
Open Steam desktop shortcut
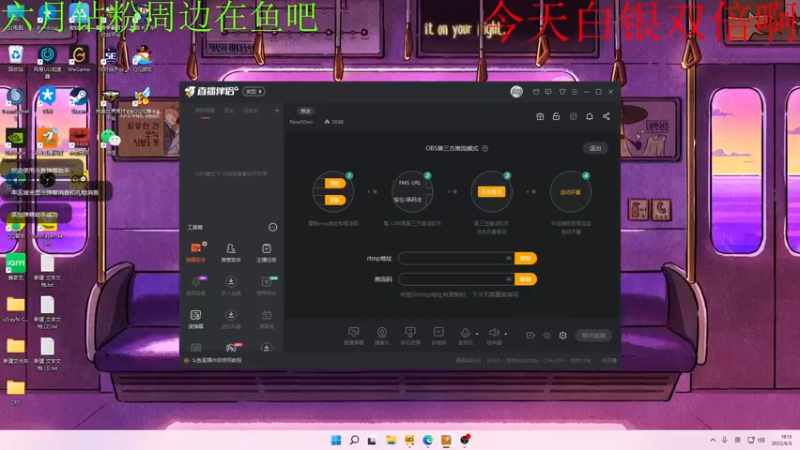79,100
